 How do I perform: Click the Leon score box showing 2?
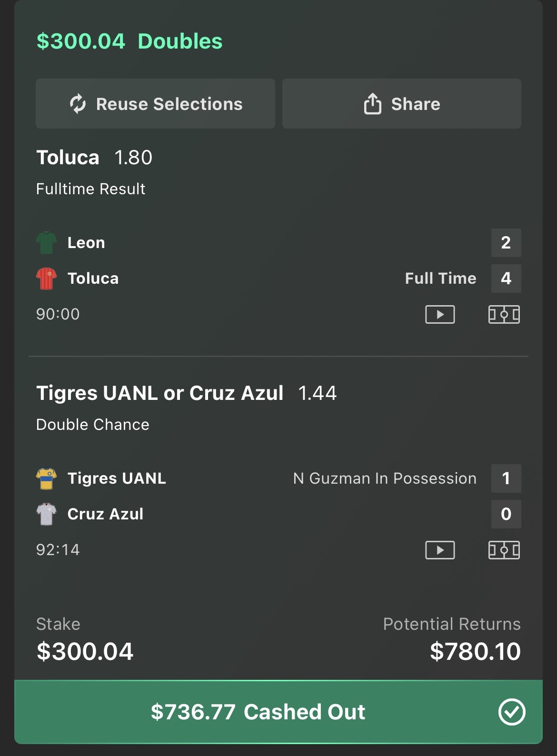coord(506,243)
